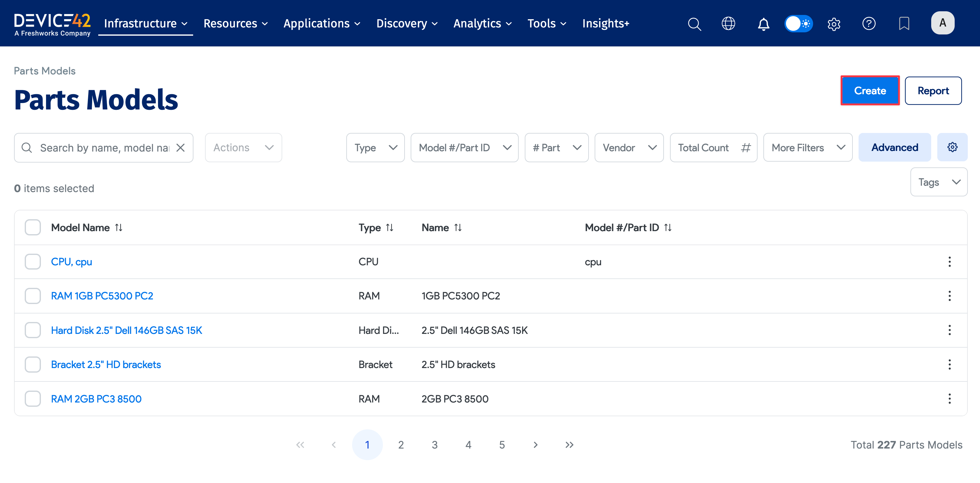Open the Vendor filter dropdown

point(629,148)
